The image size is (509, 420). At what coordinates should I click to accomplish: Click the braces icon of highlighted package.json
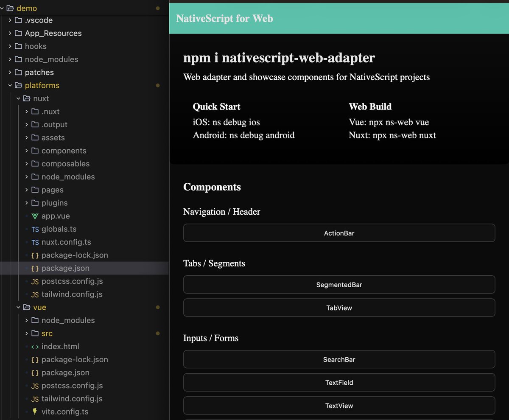point(35,268)
